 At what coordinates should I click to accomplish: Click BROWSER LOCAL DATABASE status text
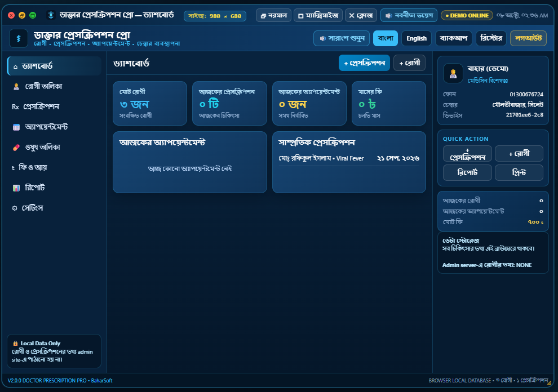(460, 381)
